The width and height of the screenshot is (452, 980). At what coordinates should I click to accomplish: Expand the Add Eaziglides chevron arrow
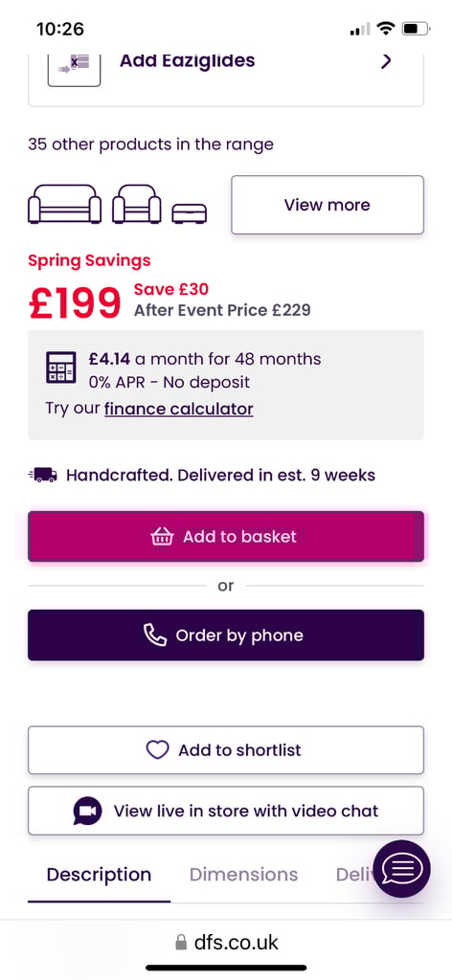(x=386, y=60)
